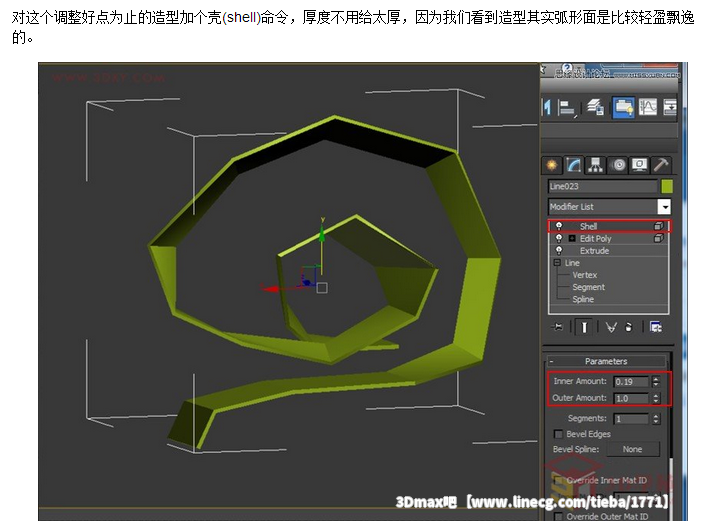
Task: Click the red X-axis gizmo arrow
Action: [270, 288]
